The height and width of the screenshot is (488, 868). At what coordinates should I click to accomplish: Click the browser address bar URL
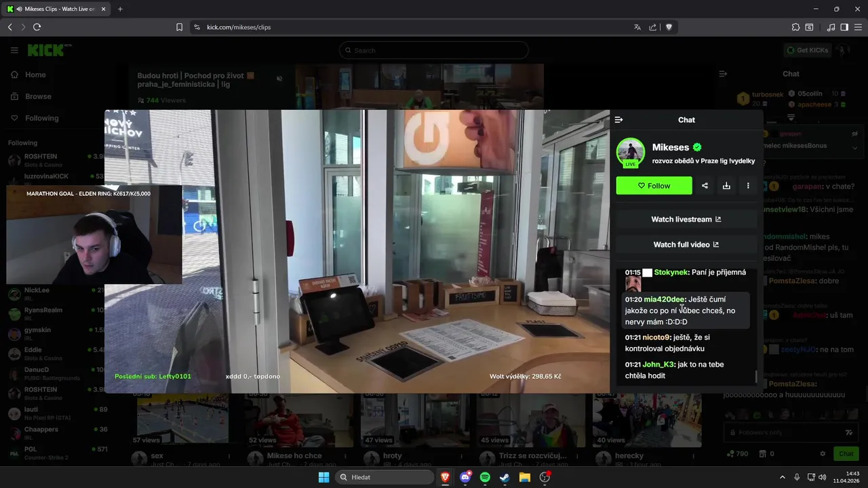point(239,27)
